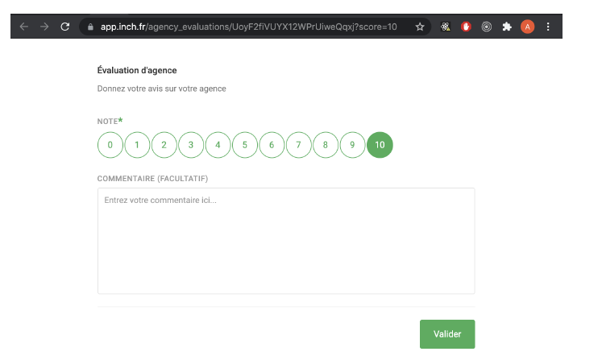Click the browser back arrow
The image size is (602, 364).
tap(23, 27)
